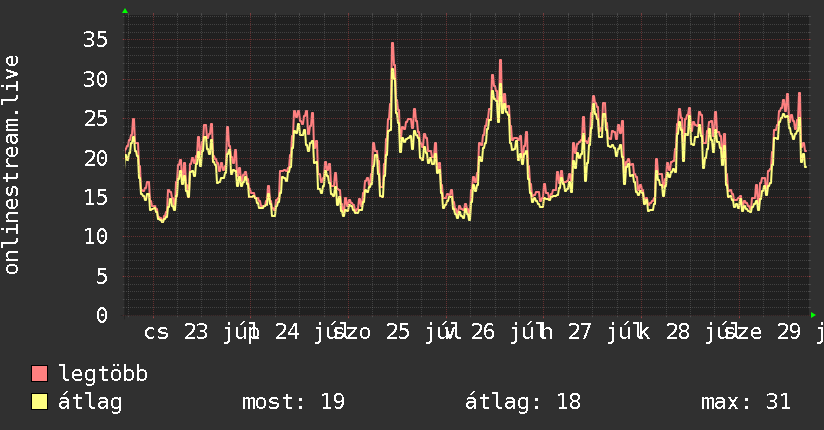Click the 30 label on the y-axis

[96, 79]
